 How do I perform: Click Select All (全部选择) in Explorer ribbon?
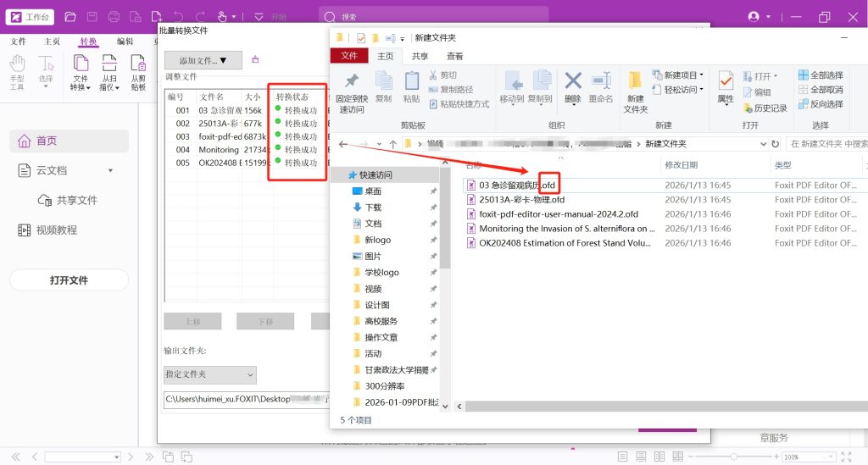click(821, 75)
